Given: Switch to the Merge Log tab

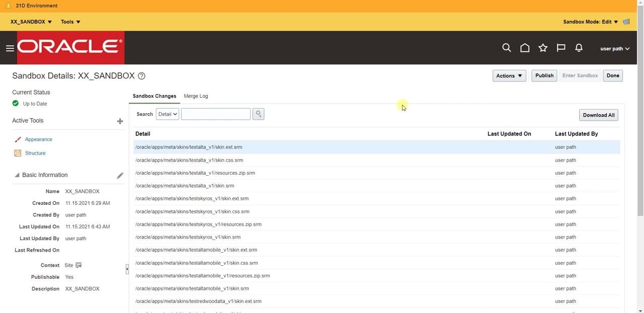Looking at the screenshot, I should (x=196, y=96).
